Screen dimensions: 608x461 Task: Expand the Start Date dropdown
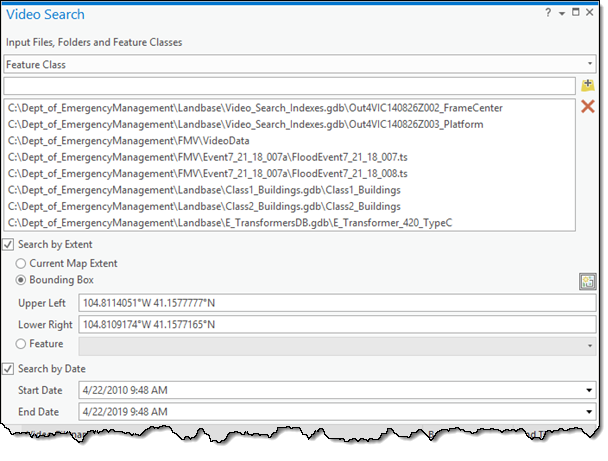click(589, 388)
